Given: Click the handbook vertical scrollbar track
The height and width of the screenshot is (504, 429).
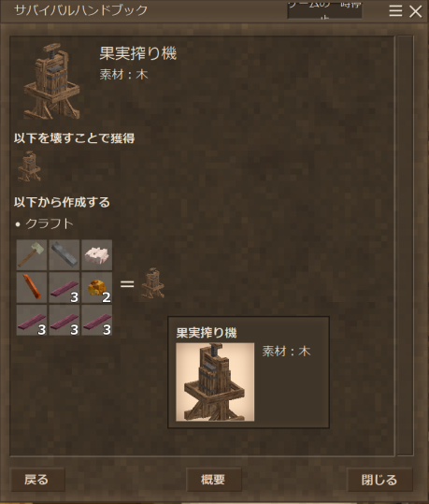Looking at the screenshot, I should [x=405, y=246].
